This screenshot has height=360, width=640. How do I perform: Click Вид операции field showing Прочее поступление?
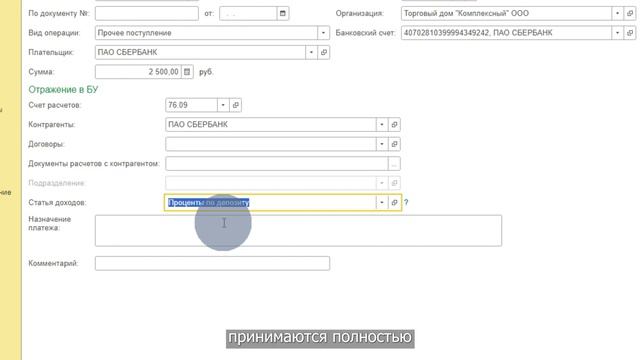pos(206,33)
